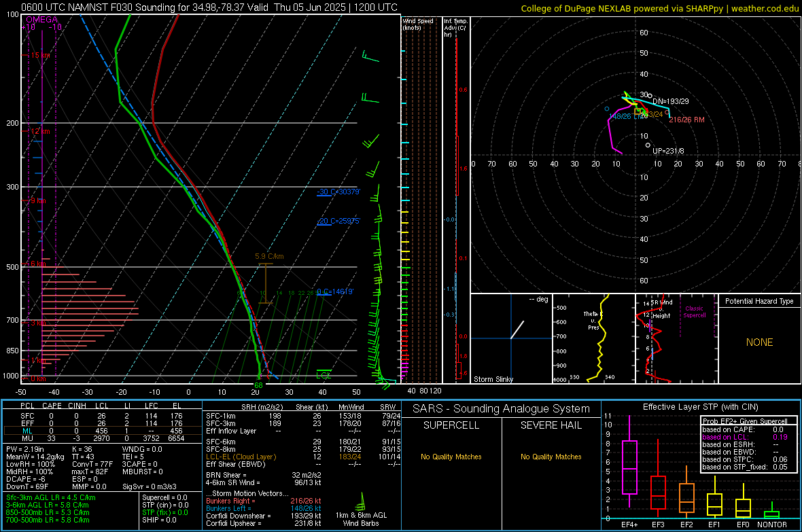
Task: Click magenta 'based on LCL:' probability row
Action: [x=745, y=437]
